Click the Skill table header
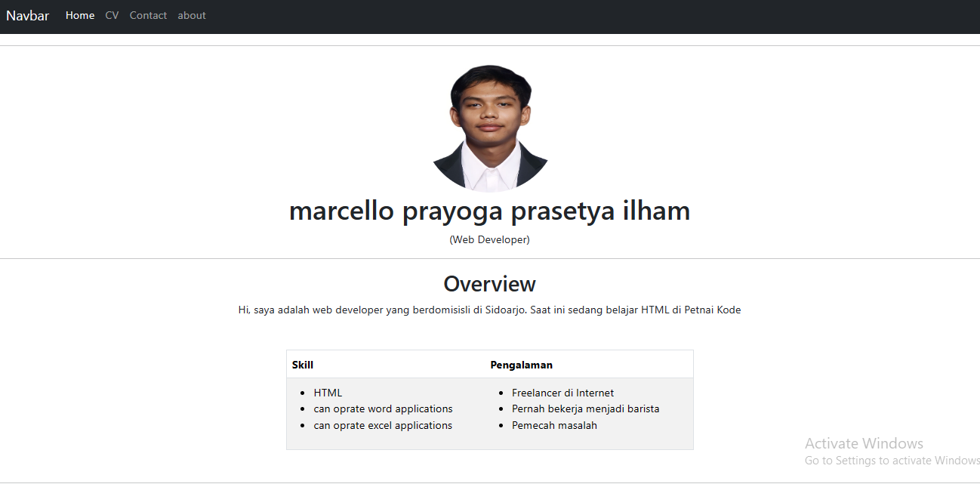Viewport: 980px width, 484px height. (303, 364)
